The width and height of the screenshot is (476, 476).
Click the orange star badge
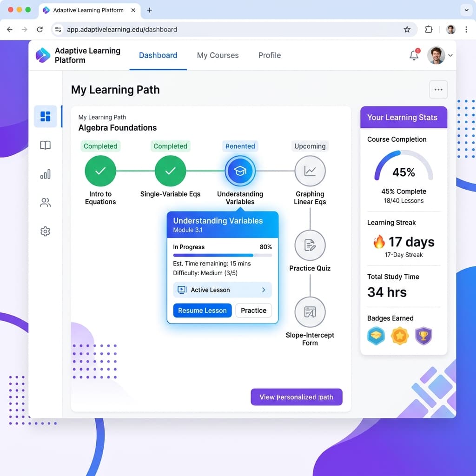point(399,336)
